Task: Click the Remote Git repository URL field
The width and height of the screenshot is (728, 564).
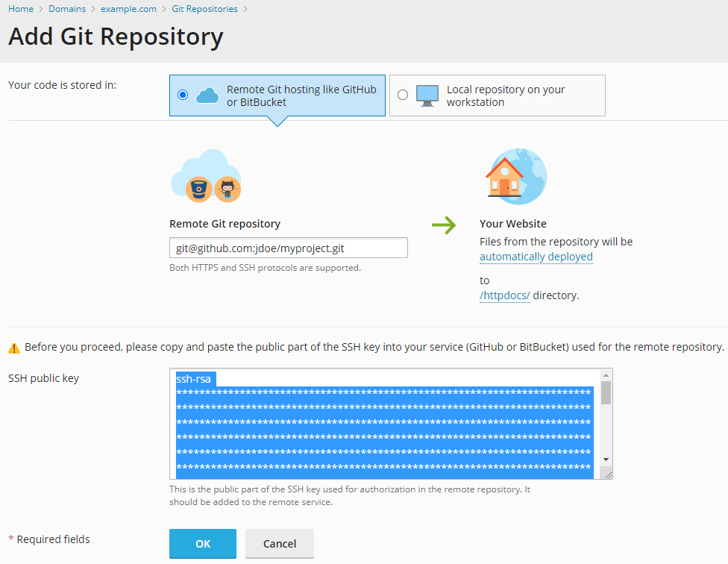Action: [288, 248]
